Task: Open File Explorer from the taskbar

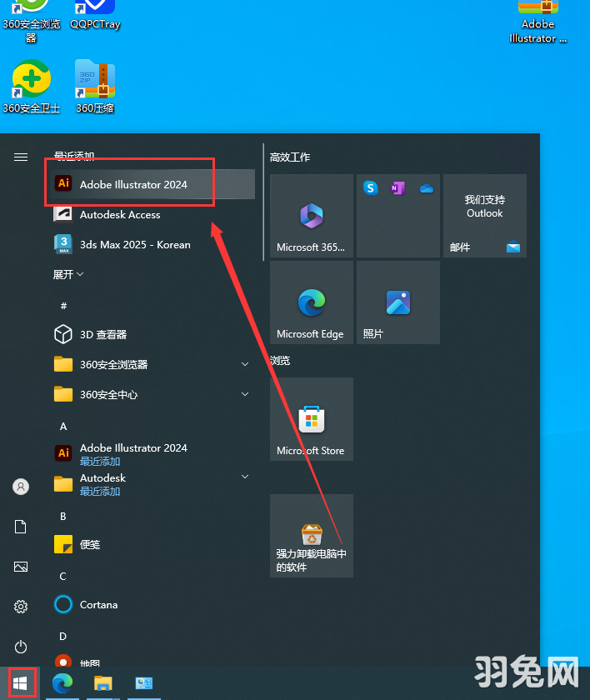Action: pyautogui.click(x=103, y=683)
